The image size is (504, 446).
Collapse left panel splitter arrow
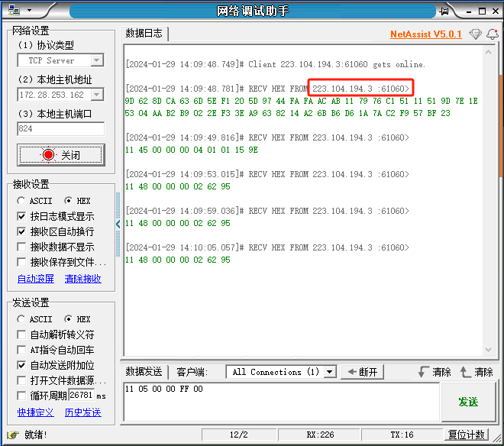118,224
